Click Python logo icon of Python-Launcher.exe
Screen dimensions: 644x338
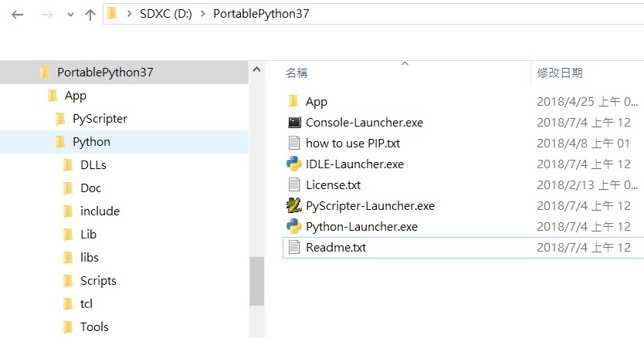point(294,226)
